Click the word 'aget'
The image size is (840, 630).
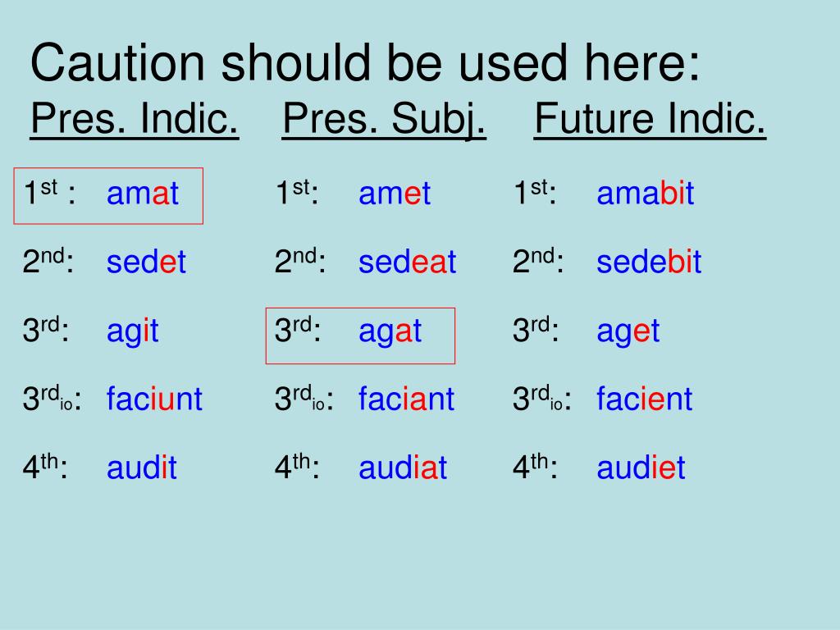tap(628, 332)
